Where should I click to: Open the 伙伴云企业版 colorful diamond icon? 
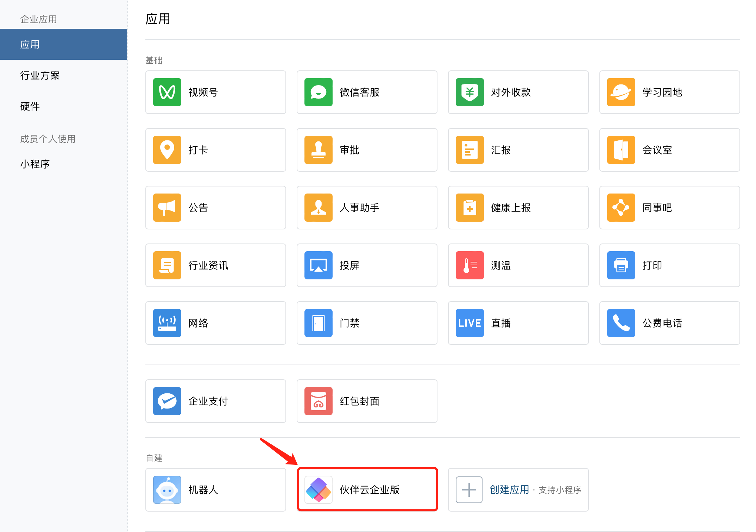(x=319, y=490)
